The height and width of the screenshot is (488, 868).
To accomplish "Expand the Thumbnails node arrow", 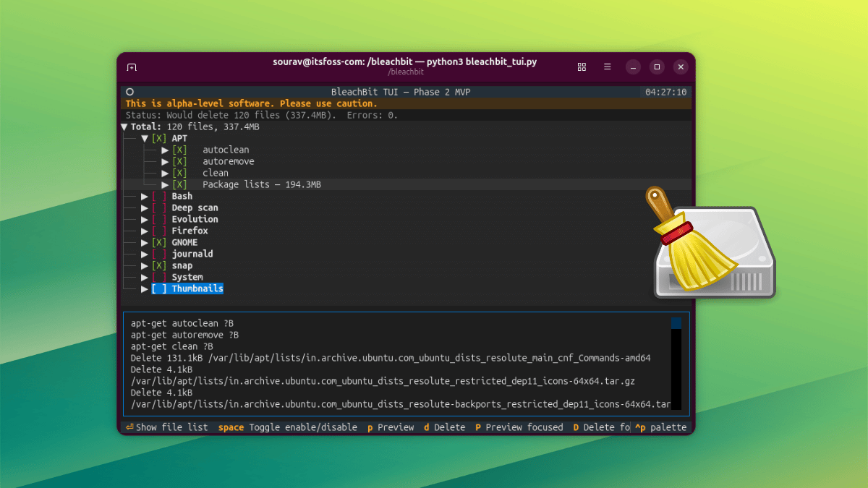I will click(x=145, y=288).
